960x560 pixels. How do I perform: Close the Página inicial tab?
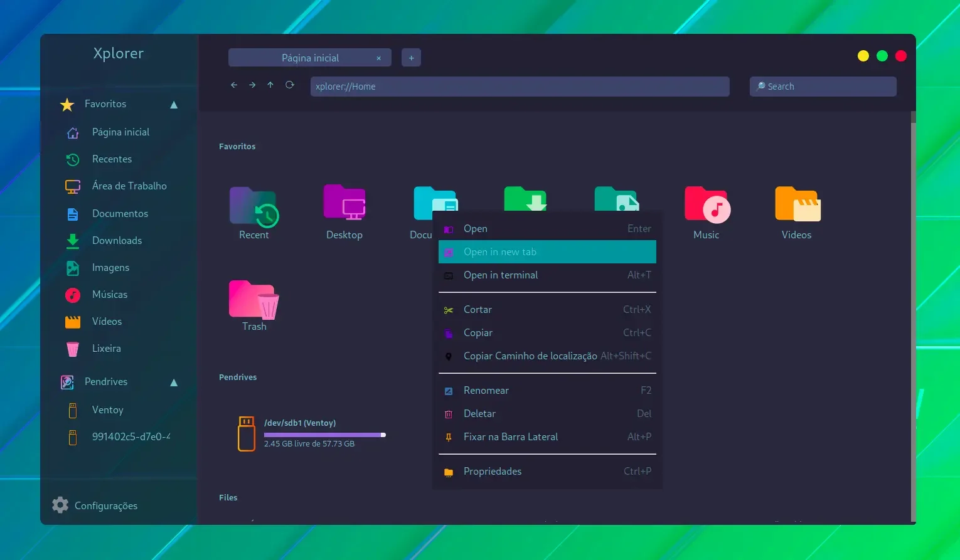point(378,58)
